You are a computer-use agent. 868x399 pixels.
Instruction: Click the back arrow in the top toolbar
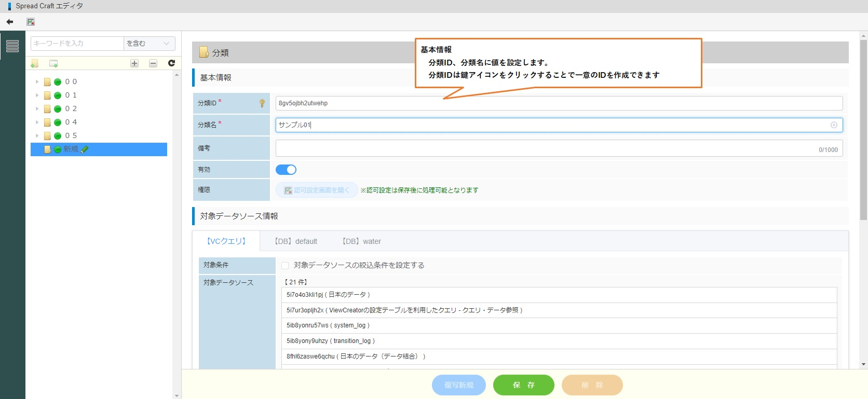[x=9, y=22]
